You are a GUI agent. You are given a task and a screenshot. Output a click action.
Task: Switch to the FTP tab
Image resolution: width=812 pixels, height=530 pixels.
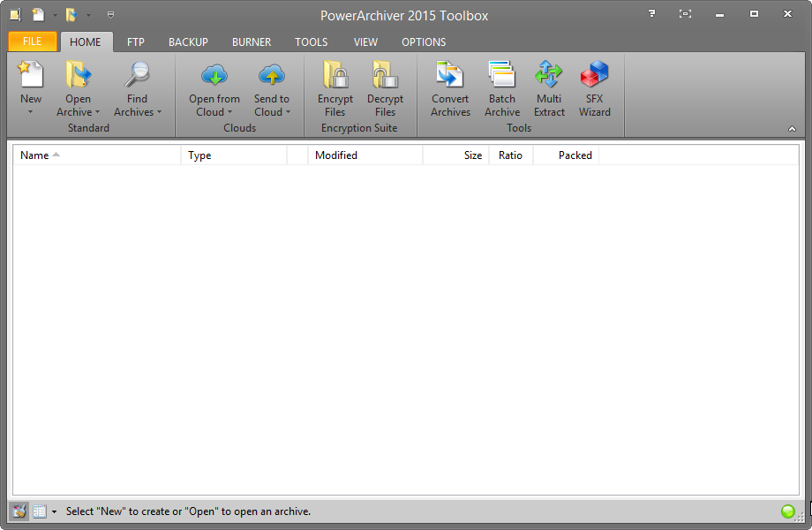pos(136,42)
